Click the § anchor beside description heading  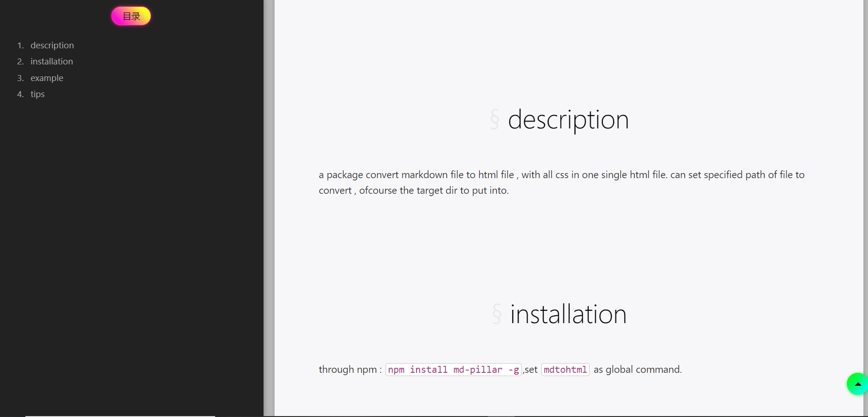(x=494, y=119)
